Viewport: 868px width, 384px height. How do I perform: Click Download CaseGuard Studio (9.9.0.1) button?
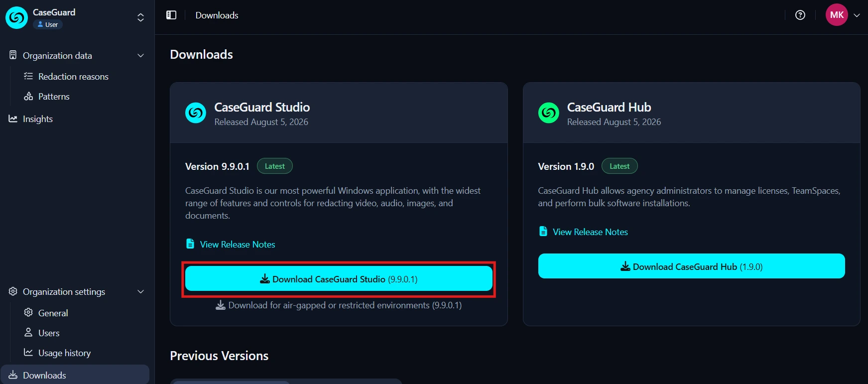point(339,279)
